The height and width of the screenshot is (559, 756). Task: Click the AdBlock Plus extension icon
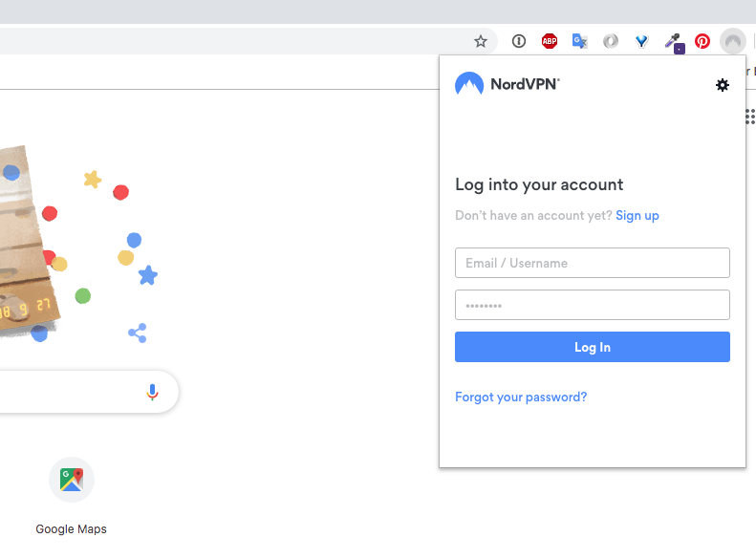550,41
